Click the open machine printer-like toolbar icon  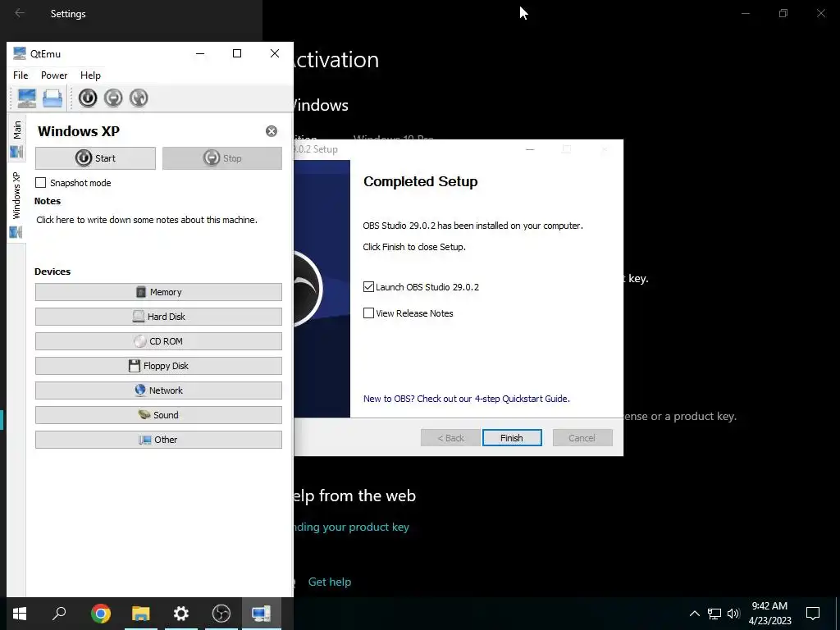52,98
